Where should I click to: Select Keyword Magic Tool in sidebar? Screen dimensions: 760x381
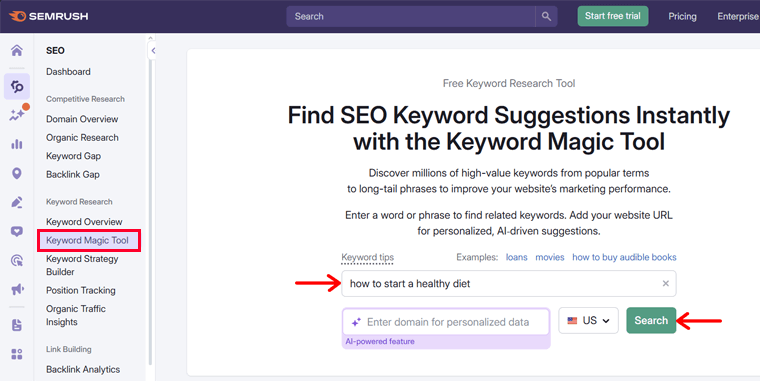(x=89, y=240)
